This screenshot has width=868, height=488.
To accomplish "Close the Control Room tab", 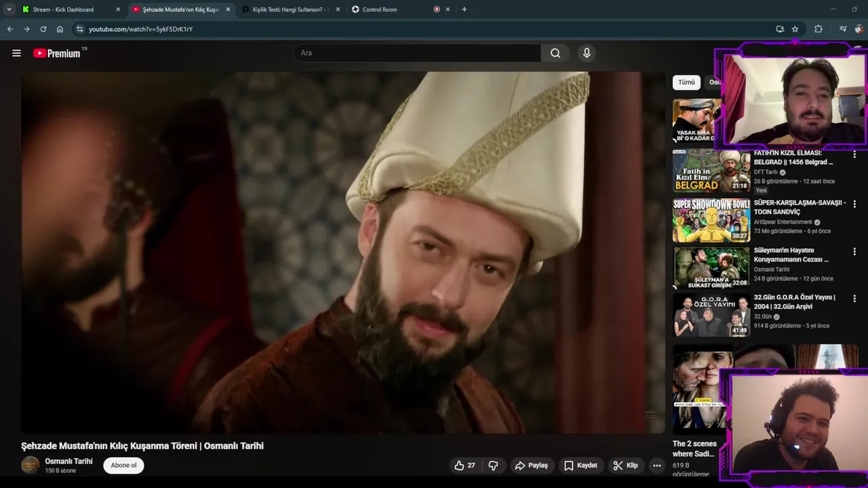I will tap(448, 9).
